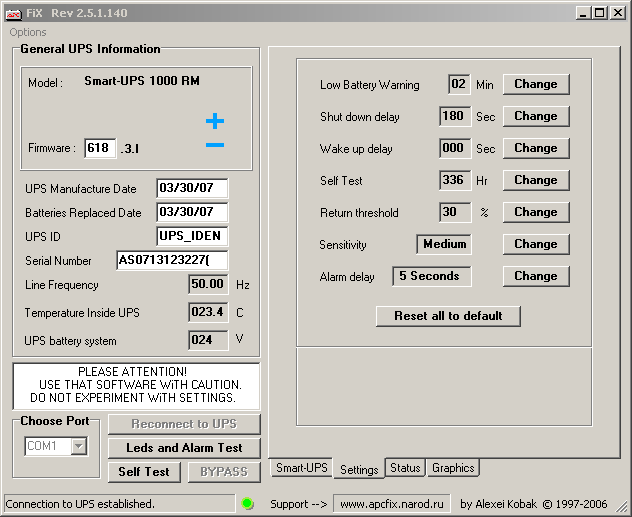Click the Firmware 618 input field
Screen dimensions: 632x517
coord(100,148)
